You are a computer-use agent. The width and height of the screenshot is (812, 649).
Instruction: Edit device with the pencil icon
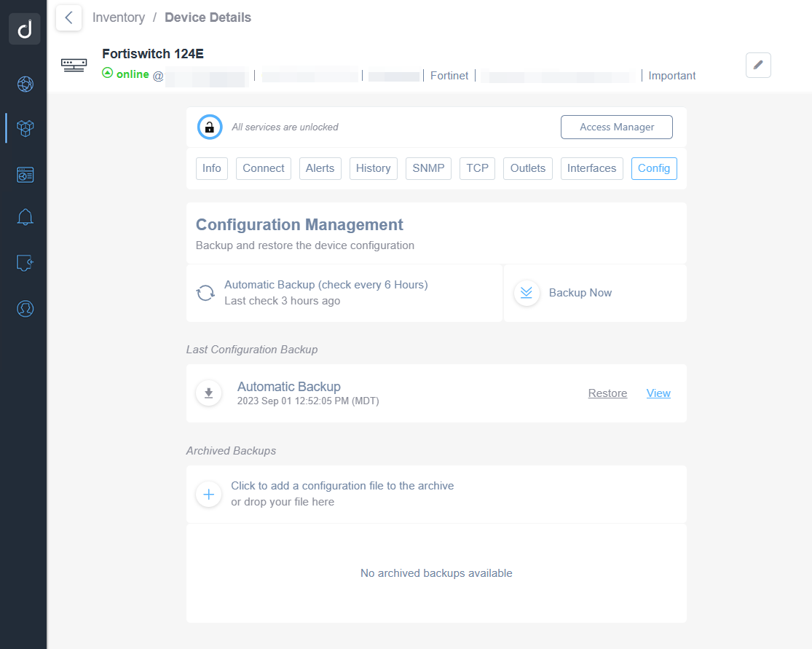758,66
